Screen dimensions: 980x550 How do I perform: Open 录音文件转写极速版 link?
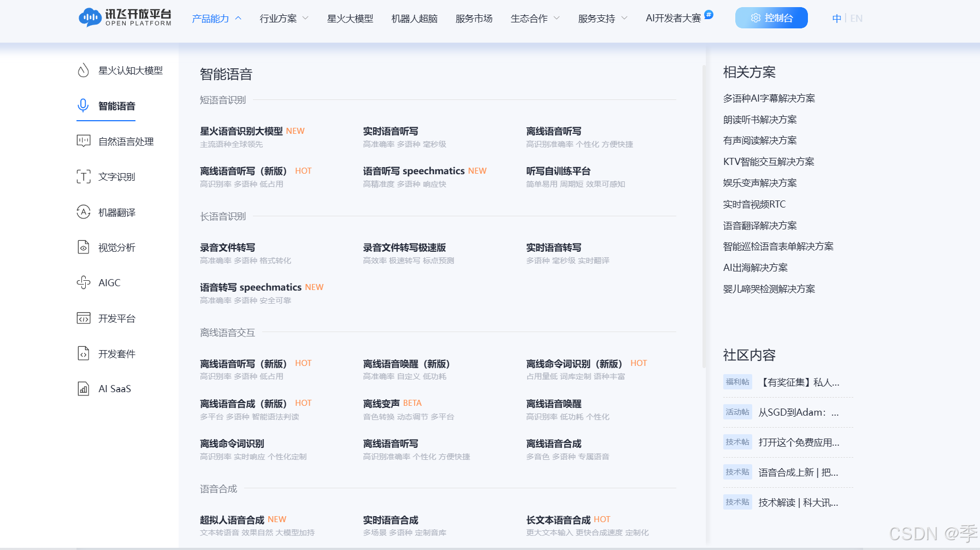click(404, 247)
